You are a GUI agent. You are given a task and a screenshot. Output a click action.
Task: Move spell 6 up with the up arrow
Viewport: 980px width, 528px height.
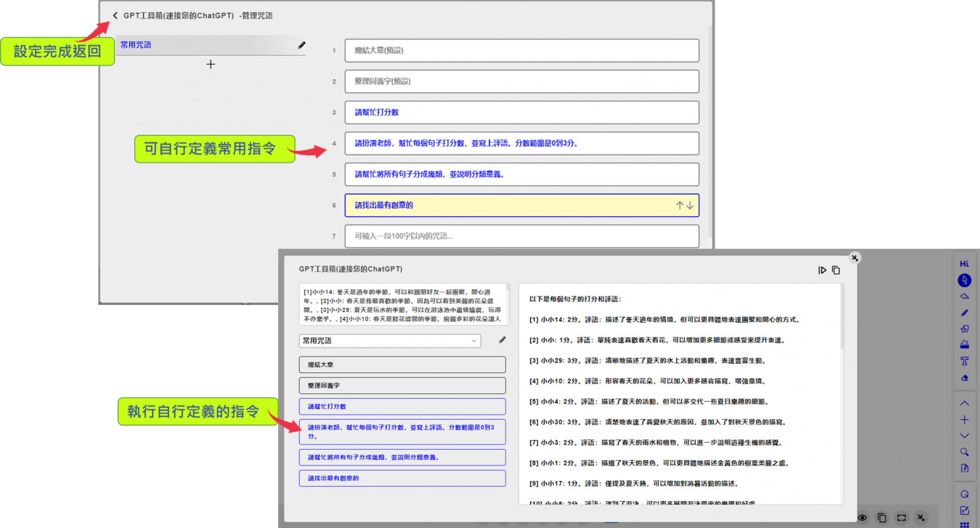[x=679, y=206]
